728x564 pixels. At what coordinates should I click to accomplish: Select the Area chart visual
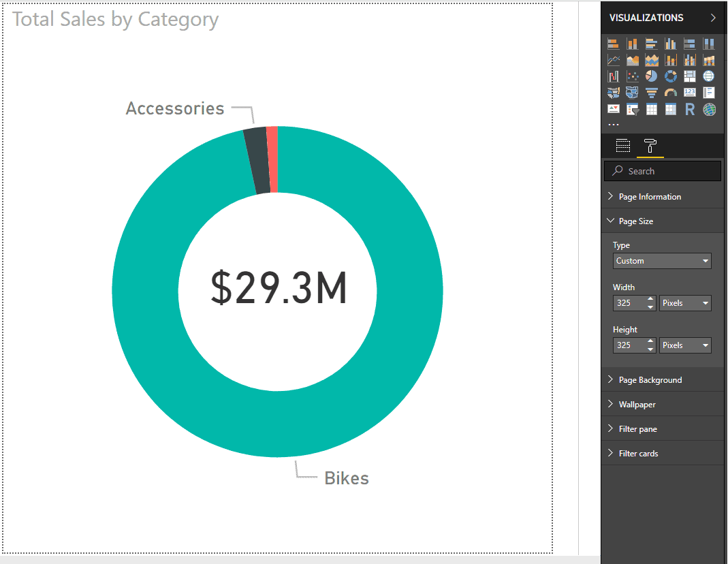633,61
